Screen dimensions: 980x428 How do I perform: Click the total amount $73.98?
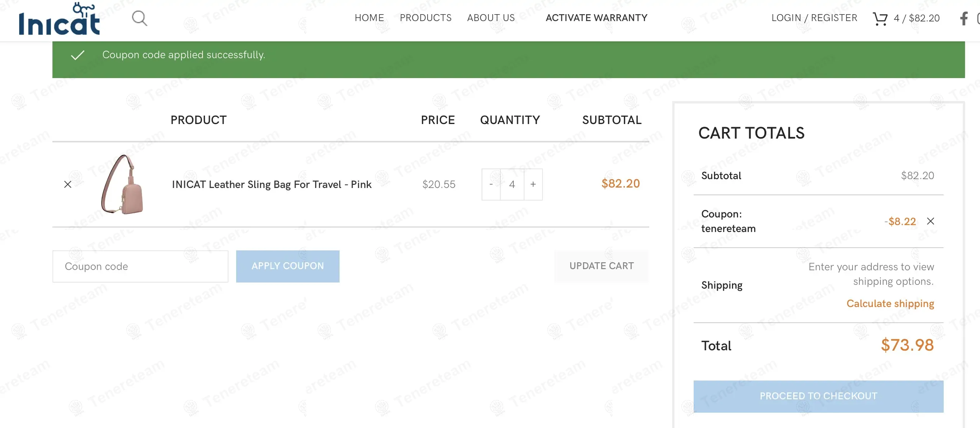pyautogui.click(x=907, y=345)
